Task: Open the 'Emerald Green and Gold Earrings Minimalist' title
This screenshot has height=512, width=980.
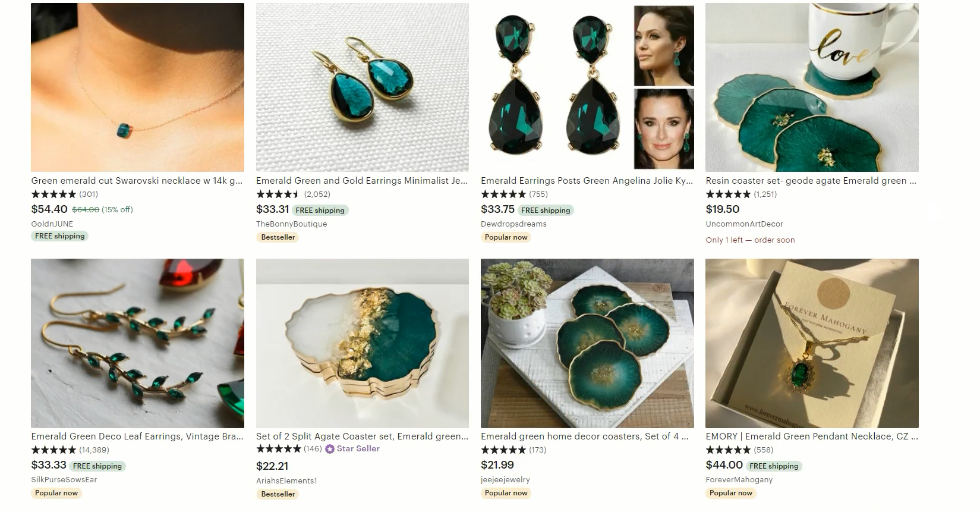Action: coord(361,181)
